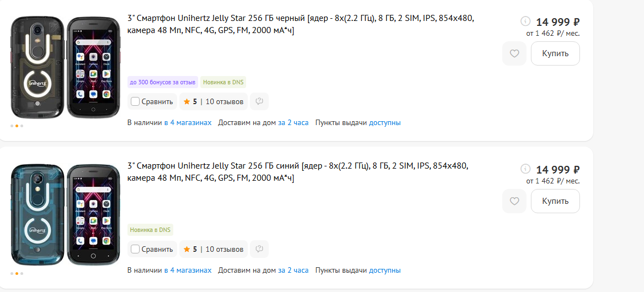Select black Jelly Star product thumbnail

65,68
